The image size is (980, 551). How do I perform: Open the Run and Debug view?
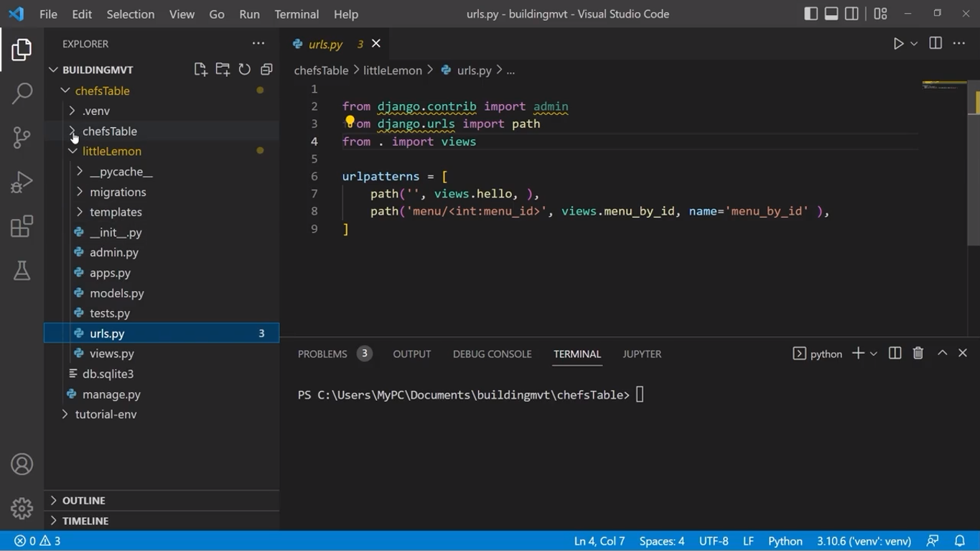22,182
